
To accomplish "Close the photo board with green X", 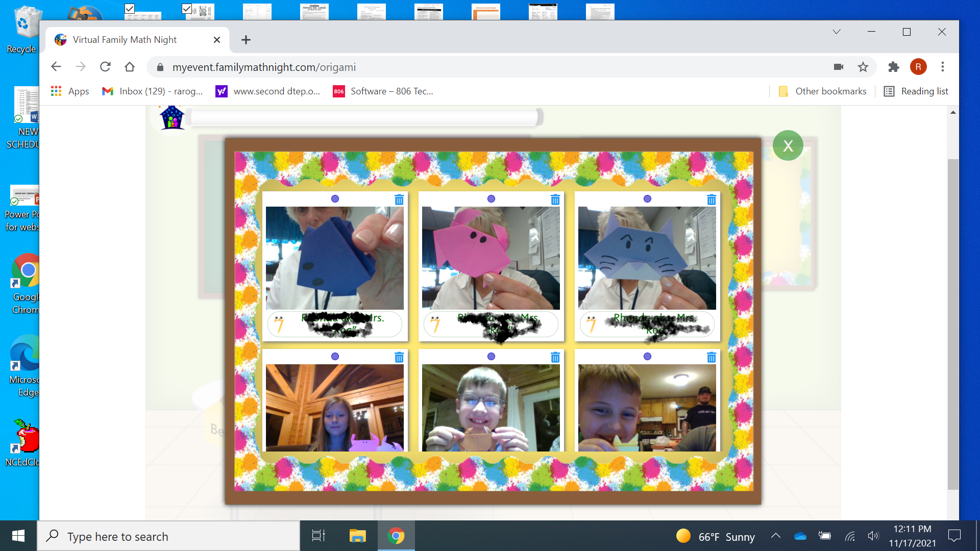I will pyautogui.click(x=788, y=146).
